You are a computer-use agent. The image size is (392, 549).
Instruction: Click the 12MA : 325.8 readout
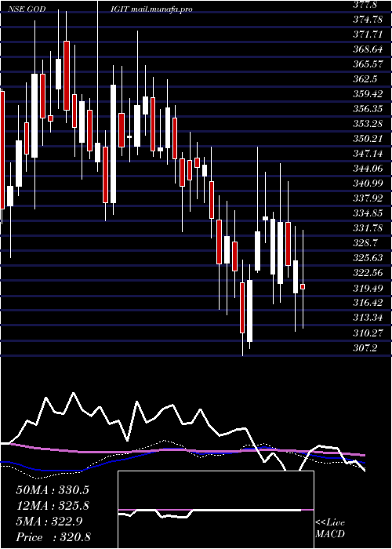coord(53,506)
